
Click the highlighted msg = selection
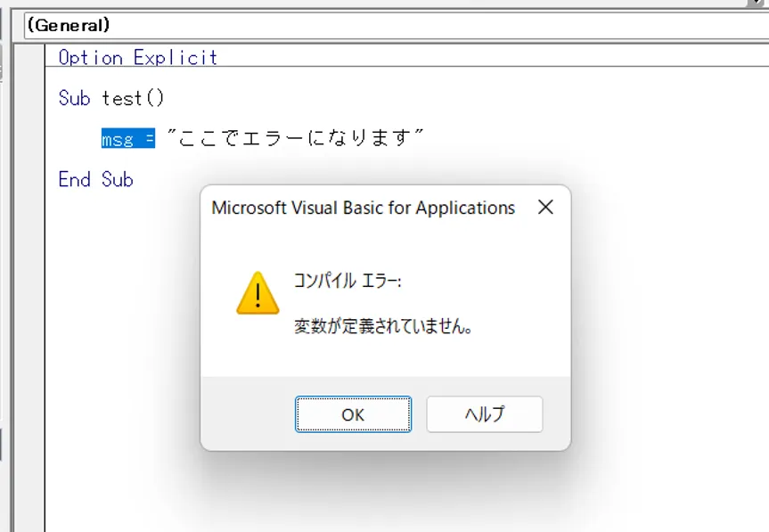[x=127, y=139]
